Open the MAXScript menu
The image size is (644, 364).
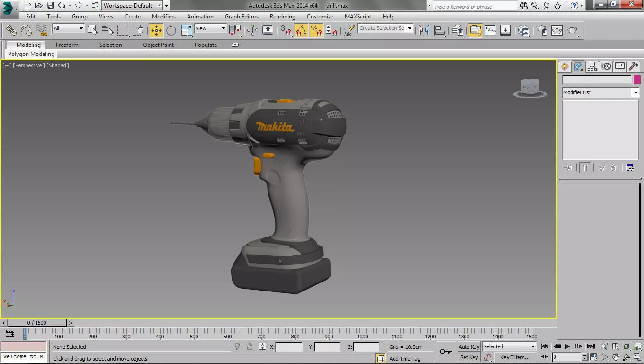coord(358,17)
